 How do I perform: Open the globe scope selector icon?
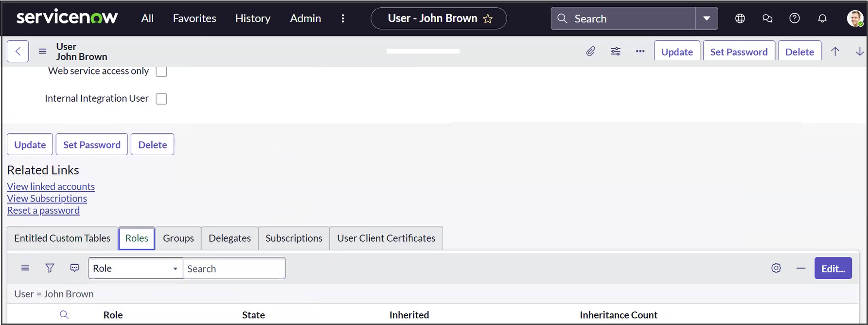click(x=740, y=18)
